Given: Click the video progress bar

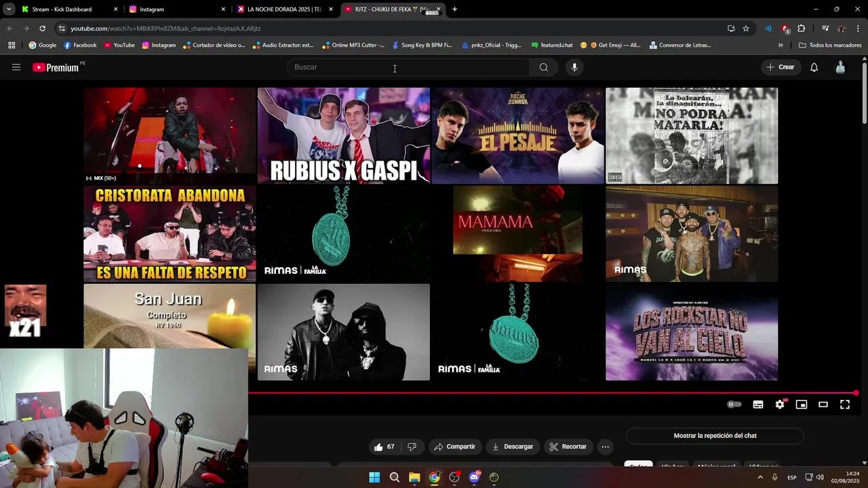Looking at the screenshot, I should (553, 393).
